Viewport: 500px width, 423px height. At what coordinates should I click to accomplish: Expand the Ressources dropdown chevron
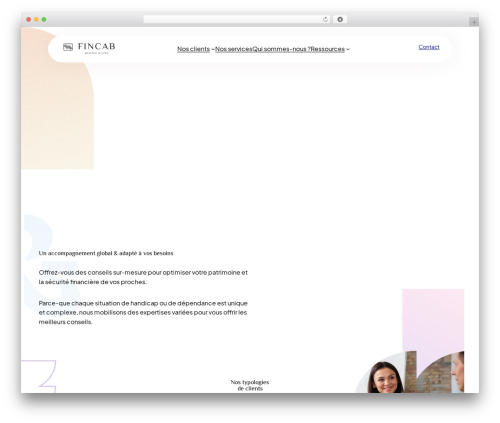pos(348,49)
